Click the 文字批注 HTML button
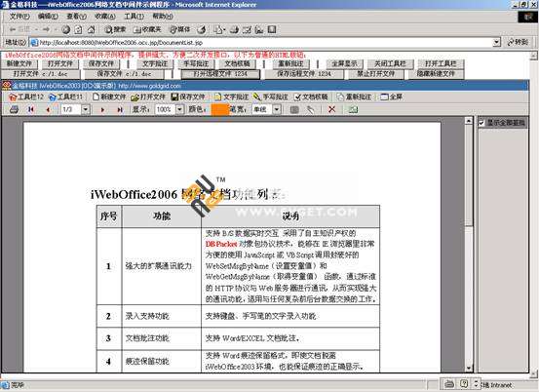Viewport: 539px width, 392px height. (x=155, y=63)
